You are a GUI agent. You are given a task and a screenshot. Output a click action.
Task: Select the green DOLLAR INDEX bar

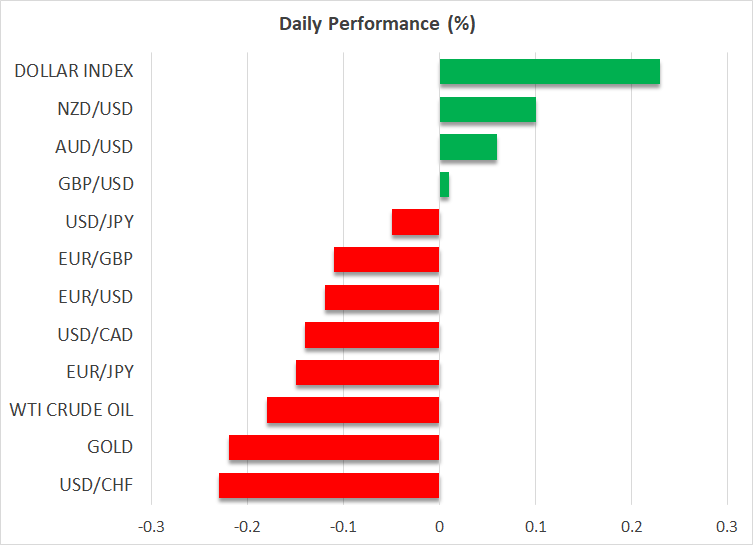click(549, 71)
